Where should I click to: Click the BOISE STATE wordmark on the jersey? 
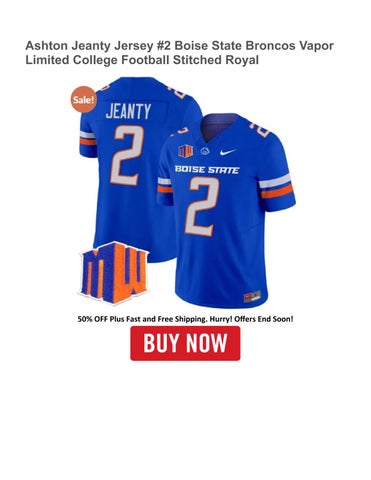tap(207, 169)
